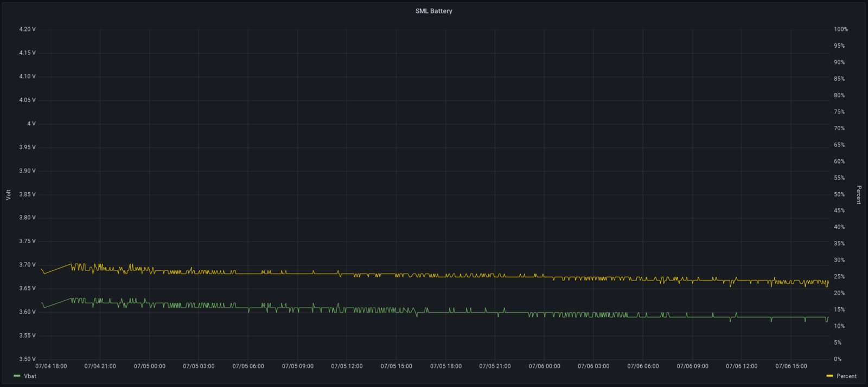The height and width of the screenshot is (387, 868).
Task: Toggle the Vbat series via its legend label
Action: tap(30, 376)
